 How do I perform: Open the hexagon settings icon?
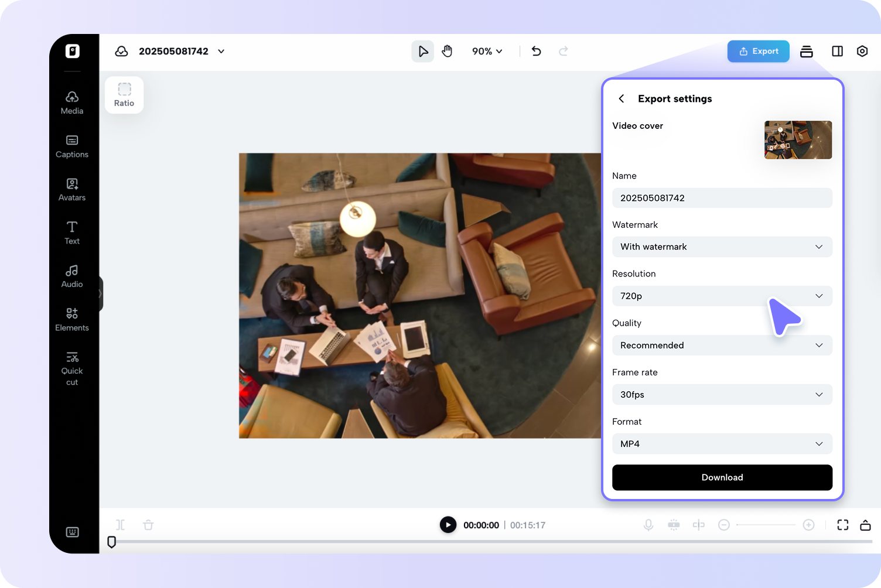tap(862, 52)
